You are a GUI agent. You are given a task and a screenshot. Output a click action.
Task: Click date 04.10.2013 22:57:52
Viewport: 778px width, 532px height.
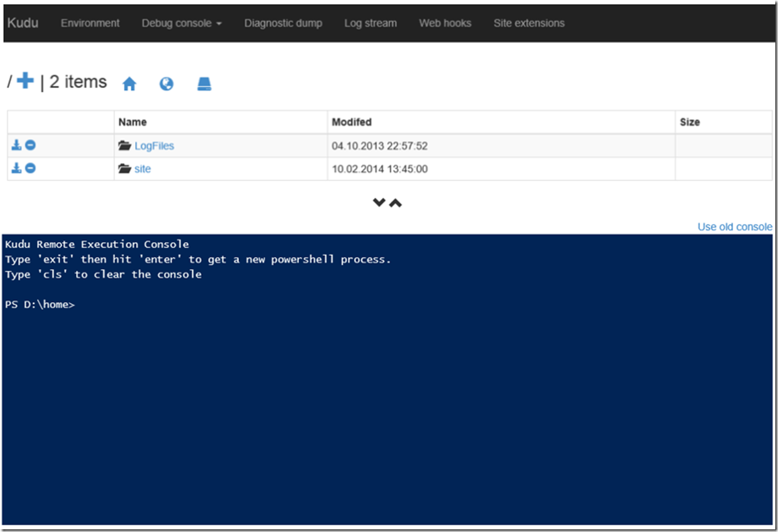click(380, 146)
